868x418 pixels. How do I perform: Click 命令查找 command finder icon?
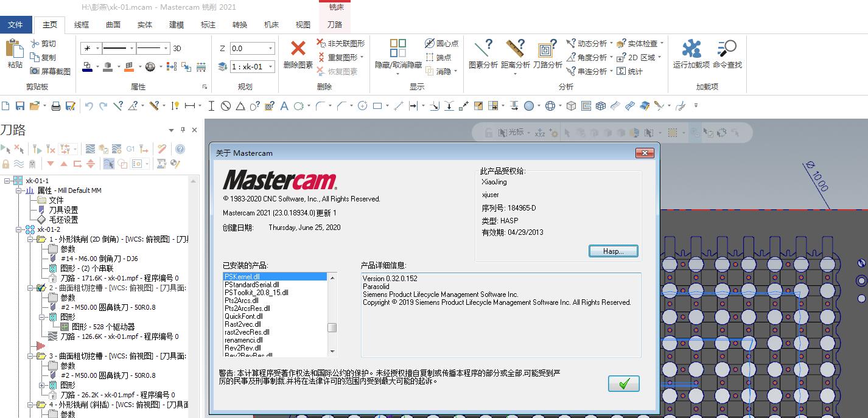(727, 49)
